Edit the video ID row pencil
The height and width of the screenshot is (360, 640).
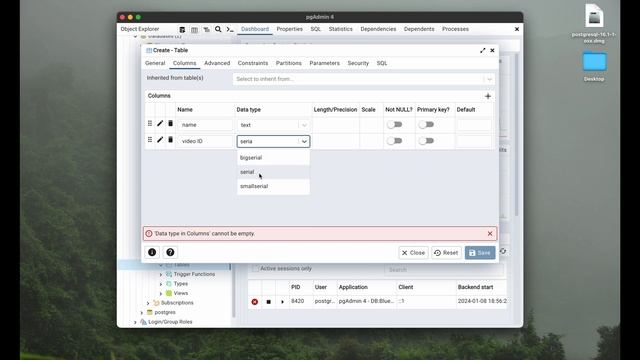click(160, 140)
